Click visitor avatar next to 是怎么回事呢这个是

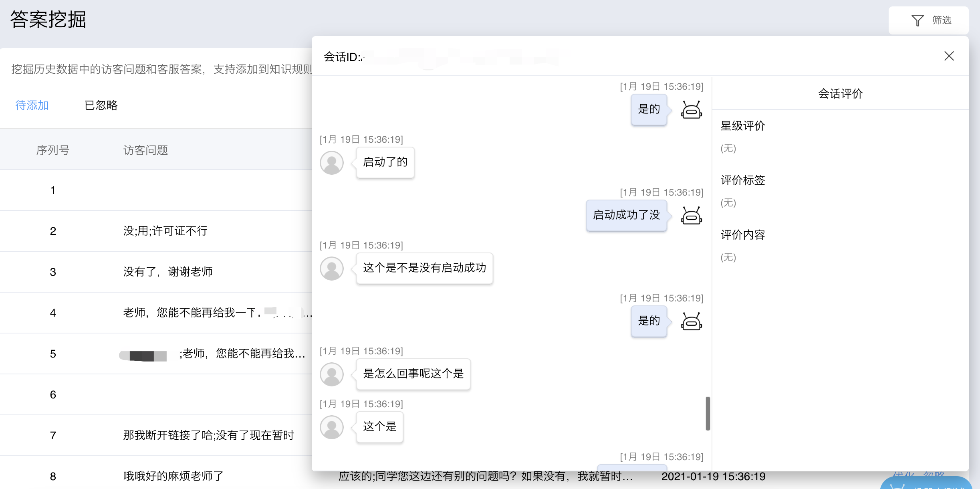pos(332,374)
